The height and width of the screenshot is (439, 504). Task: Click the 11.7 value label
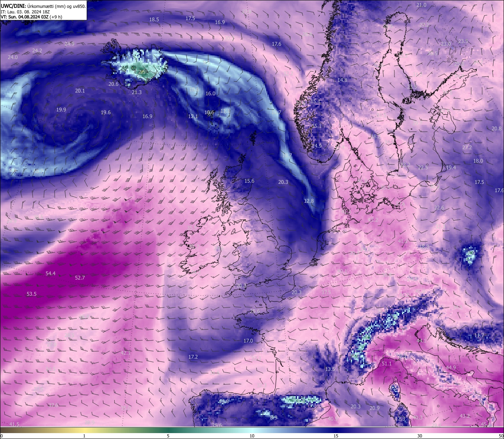click(x=479, y=335)
